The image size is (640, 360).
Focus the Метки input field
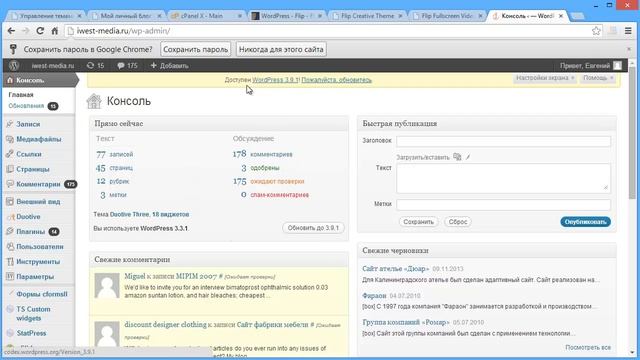point(503,204)
